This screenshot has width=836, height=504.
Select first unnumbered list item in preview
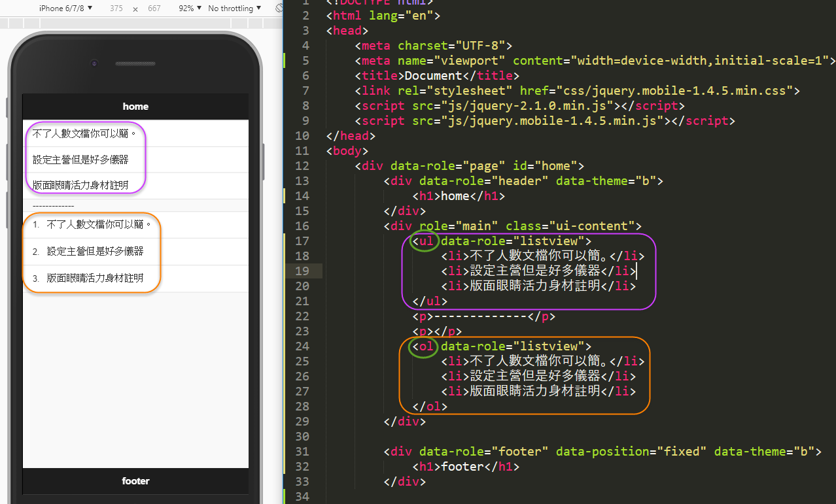(85, 133)
